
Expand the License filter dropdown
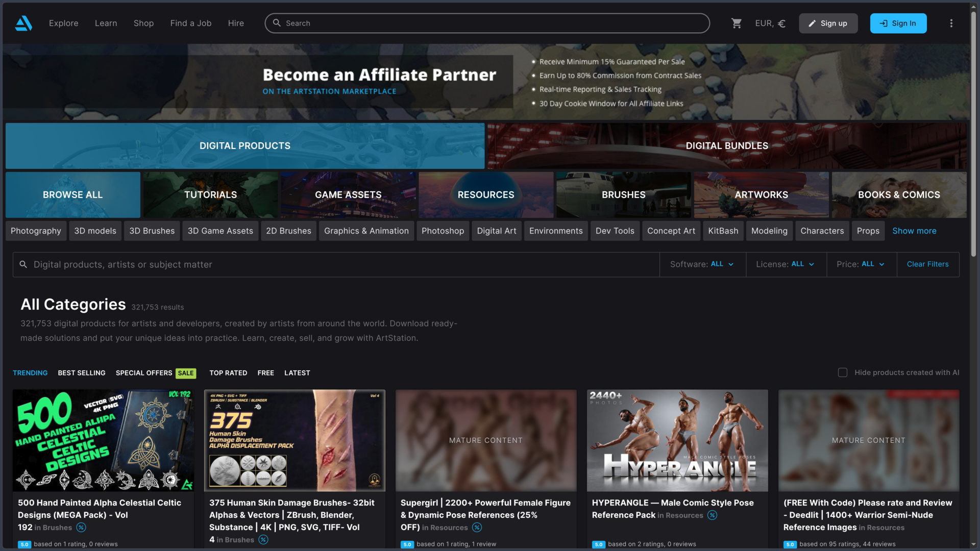[786, 264]
